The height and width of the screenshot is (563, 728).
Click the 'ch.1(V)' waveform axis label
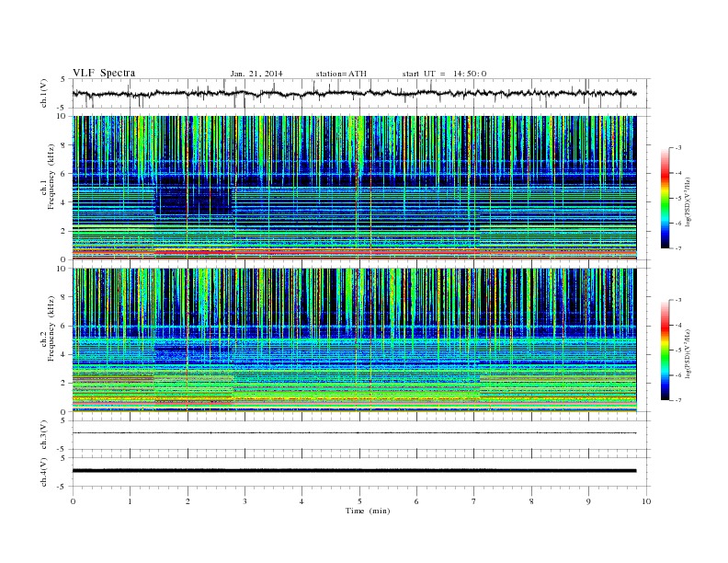(44, 93)
